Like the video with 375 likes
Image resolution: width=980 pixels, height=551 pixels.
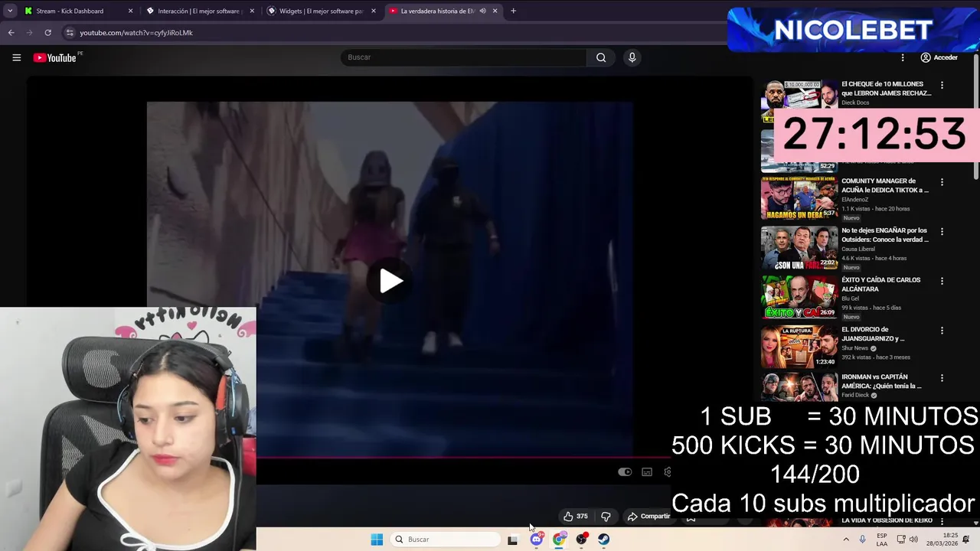tap(575, 517)
